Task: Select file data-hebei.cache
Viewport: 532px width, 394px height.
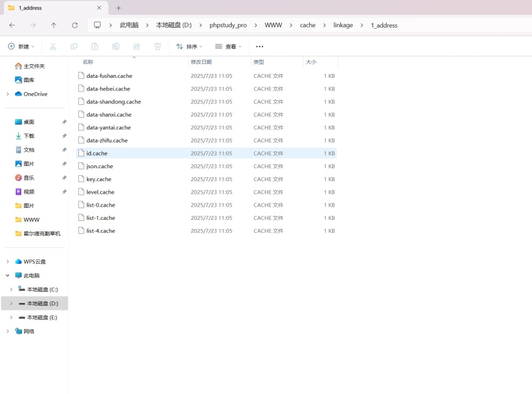Action: [206, 88]
